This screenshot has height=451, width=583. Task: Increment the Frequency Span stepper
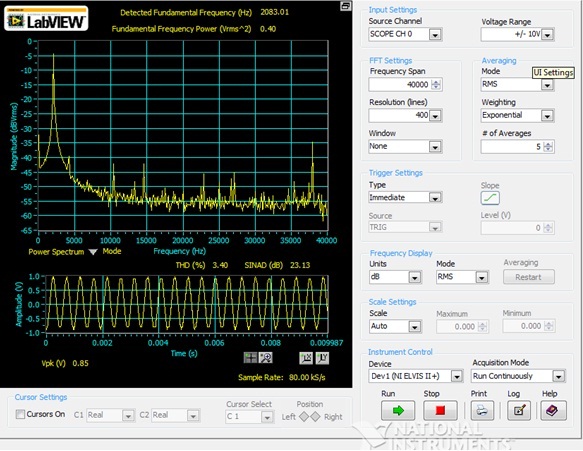coord(436,82)
